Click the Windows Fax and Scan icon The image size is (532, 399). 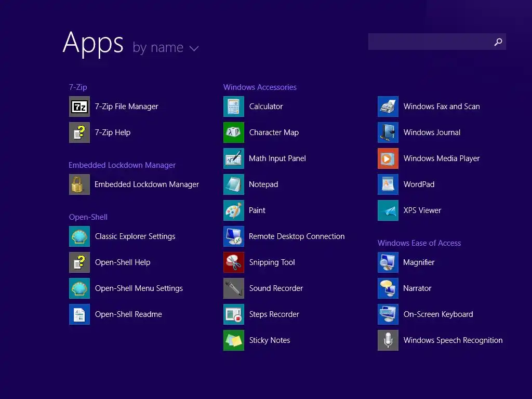[388, 107]
